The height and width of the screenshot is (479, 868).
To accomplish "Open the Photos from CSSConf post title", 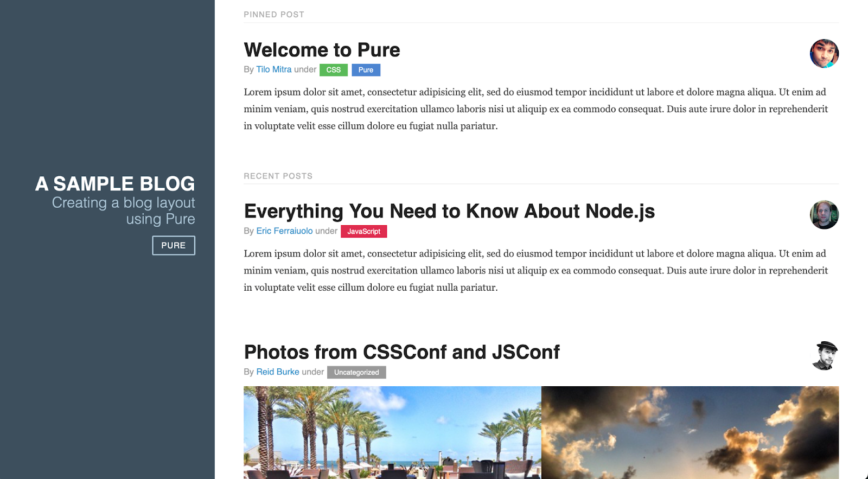I will click(x=401, y=352).
